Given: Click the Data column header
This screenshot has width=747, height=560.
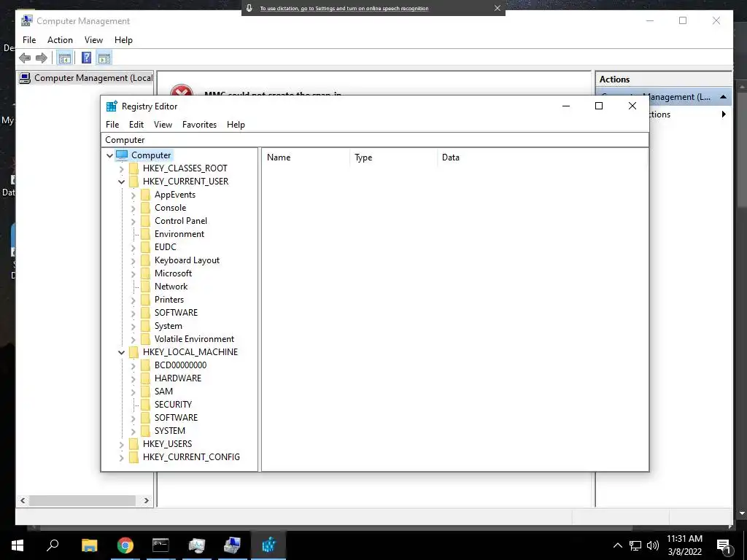Looking at the screenshot, I should 543,157.
